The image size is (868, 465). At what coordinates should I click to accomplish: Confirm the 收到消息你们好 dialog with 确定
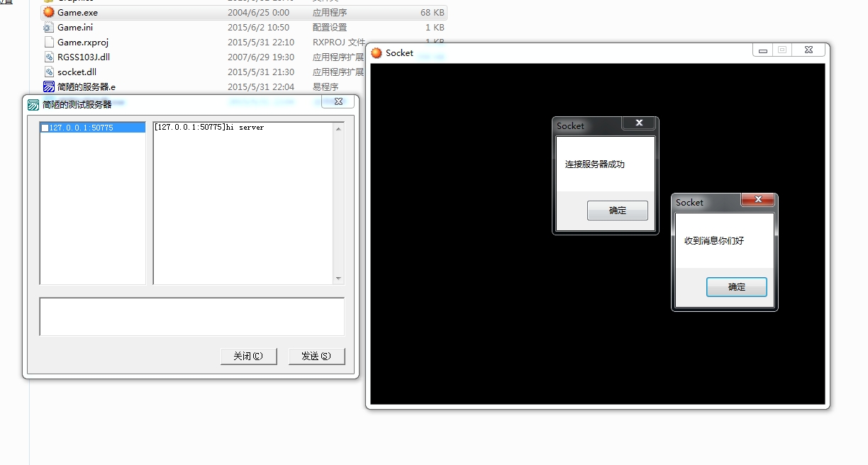click(737, 287)
